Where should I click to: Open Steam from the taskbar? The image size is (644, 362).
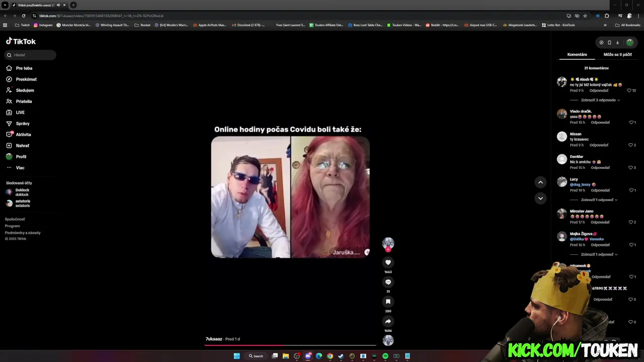[341, 356]
